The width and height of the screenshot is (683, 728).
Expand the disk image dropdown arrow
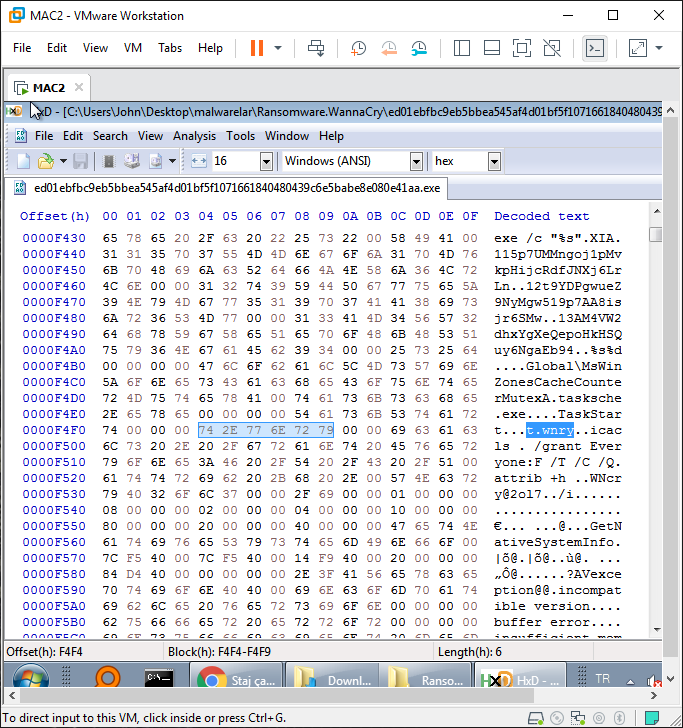click(x=172, y=161)
